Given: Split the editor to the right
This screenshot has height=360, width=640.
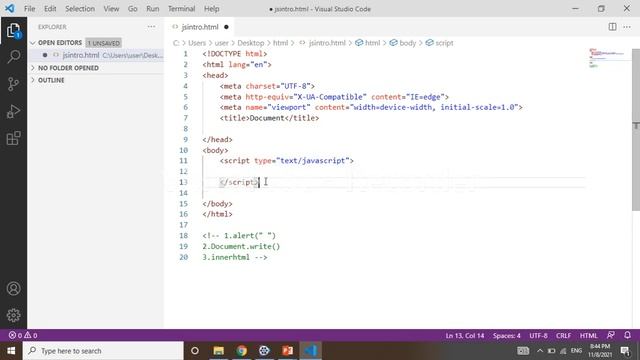Looking at the screenshot, I should point(612,27).
